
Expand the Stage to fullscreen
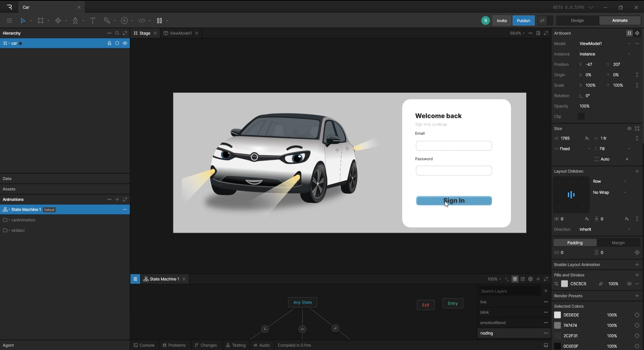pos(546,33)
